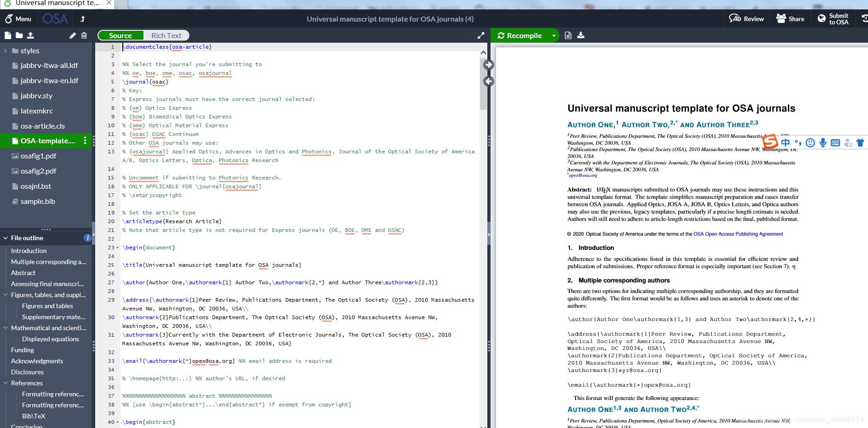Open the IME skin shirt icon
The image size is (868, 428).
point(860,143)
